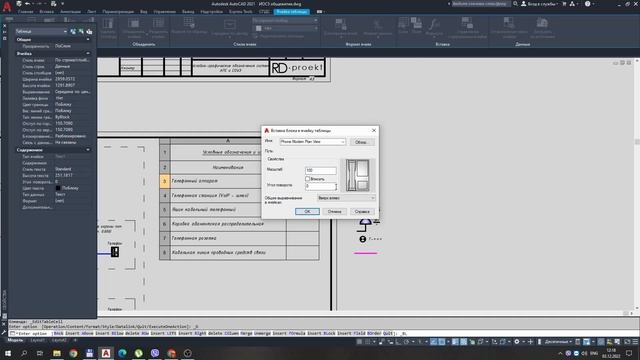Collapse the Ячейка (Cell) properties section

88,53
